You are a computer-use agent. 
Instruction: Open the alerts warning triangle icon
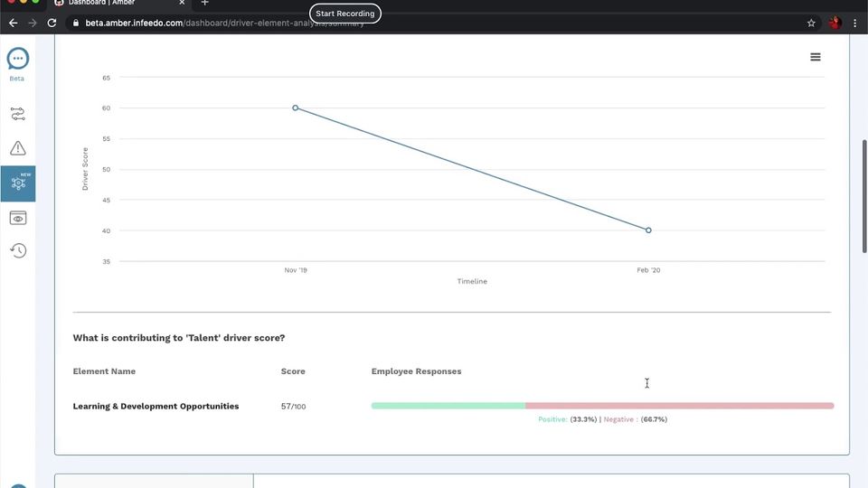click(18, 147)
